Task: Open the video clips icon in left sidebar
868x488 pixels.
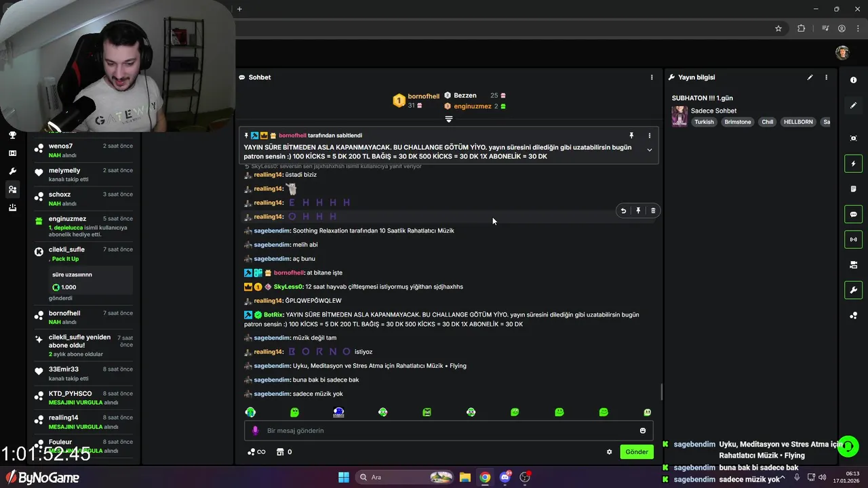Action: 12,153
